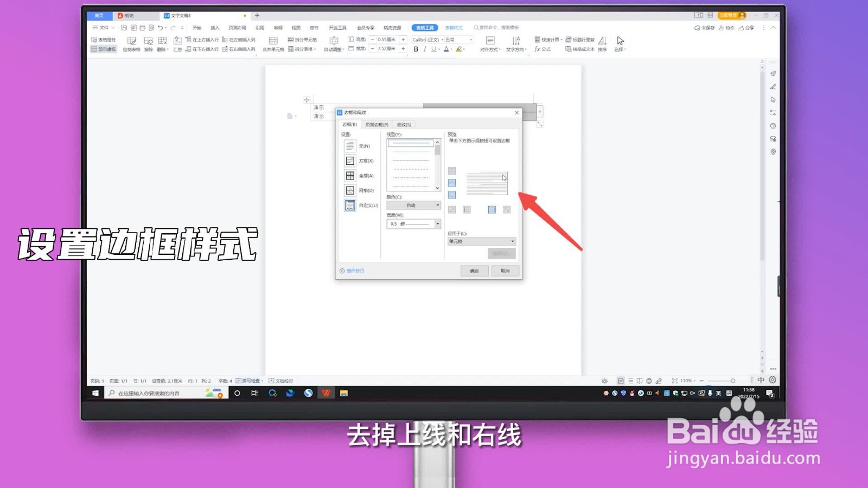This screenshot has height=488, width=868.
Task: Click the print icon in quick toolbar
Action: pos(142,28)
